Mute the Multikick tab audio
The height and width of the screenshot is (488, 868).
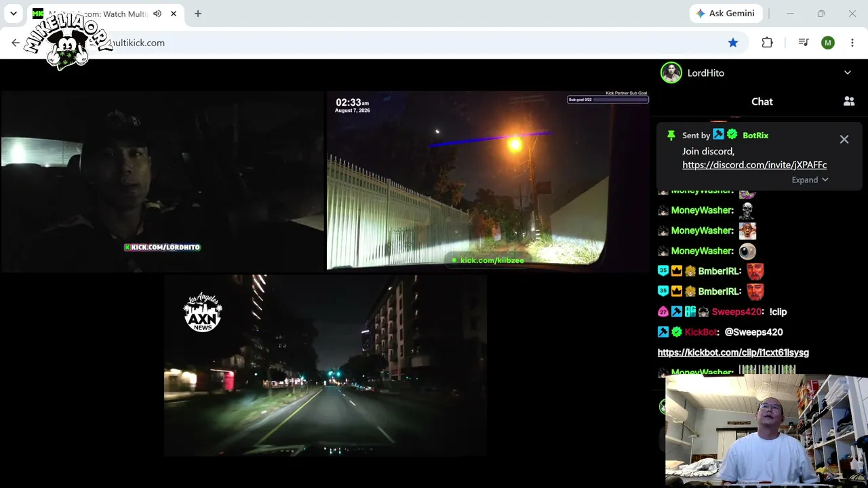click(x=157, y=14)
